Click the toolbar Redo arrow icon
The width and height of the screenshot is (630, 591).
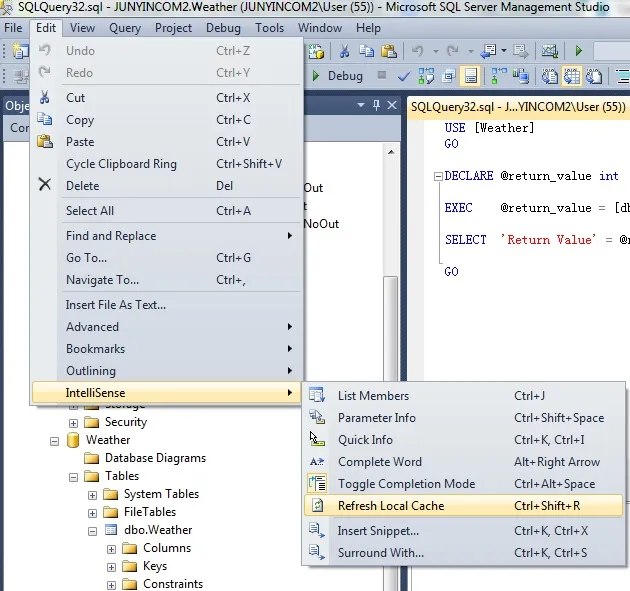(x=453, y=51)
